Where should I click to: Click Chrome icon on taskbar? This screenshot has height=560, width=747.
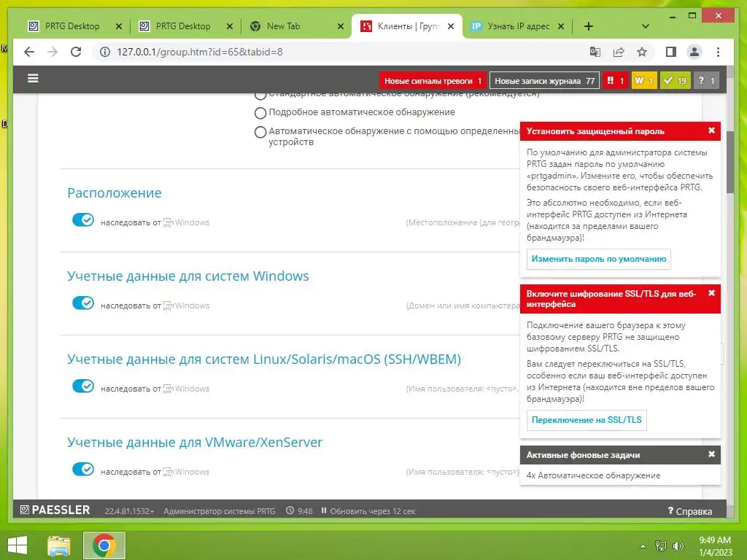[x=104, y=545]
